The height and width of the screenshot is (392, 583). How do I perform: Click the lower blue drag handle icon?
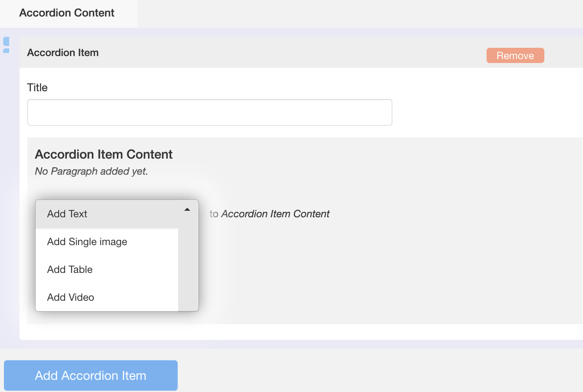click(6, 50)
